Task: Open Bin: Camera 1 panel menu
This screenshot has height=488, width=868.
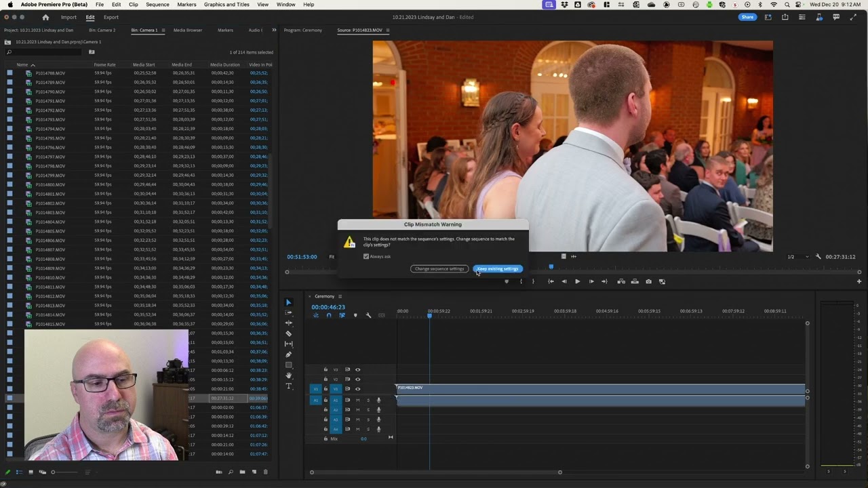Action: [162, 30]
